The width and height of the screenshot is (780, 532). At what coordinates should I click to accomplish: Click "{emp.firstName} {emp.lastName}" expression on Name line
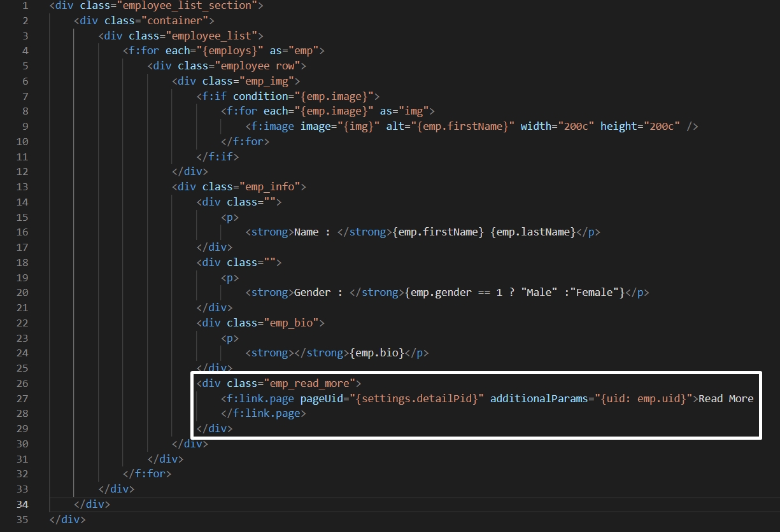tap(485, 232)
